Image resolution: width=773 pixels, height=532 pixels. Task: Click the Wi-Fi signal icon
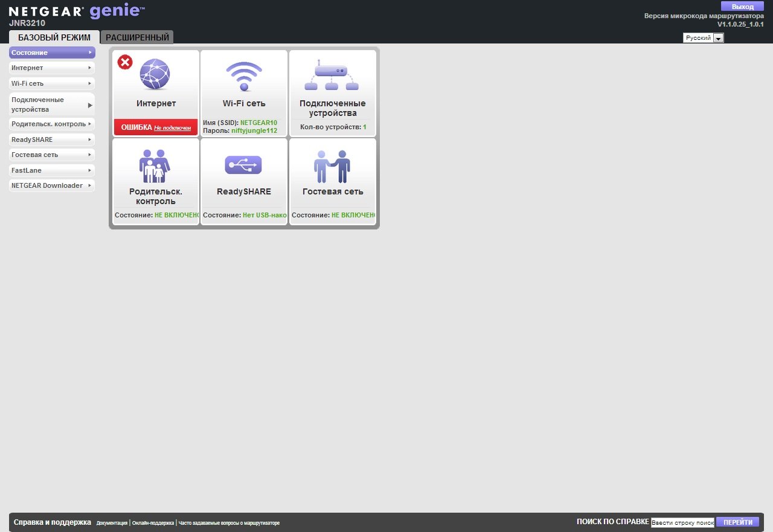(x=244, y=75)
